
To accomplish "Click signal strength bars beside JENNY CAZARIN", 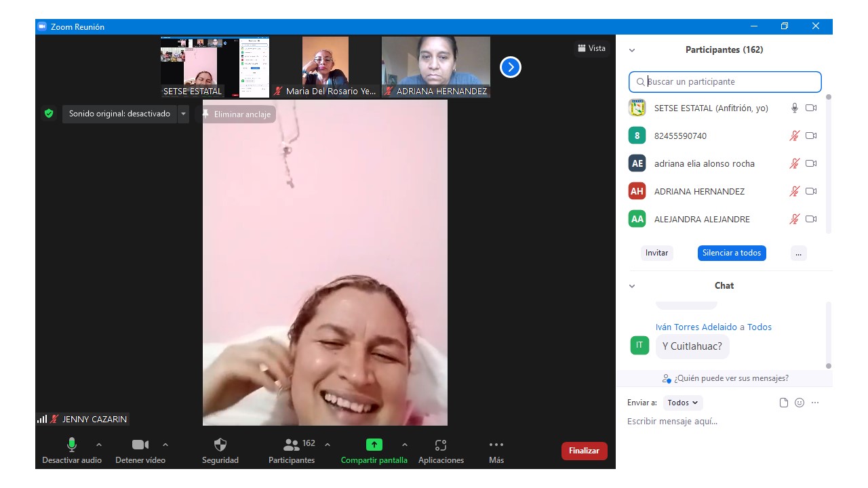I will 42,419.
